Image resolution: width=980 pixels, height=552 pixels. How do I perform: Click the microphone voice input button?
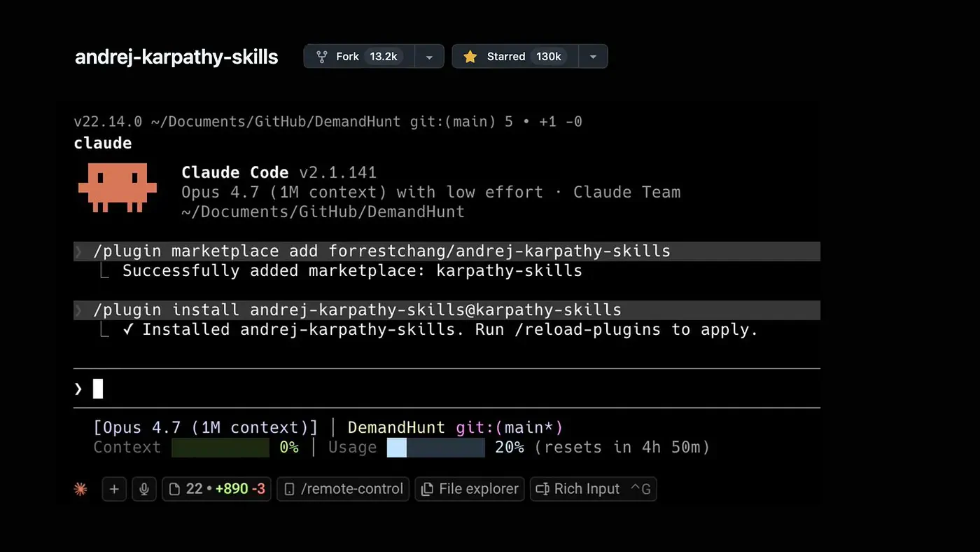pyautogui.click(x=144, y=489)
